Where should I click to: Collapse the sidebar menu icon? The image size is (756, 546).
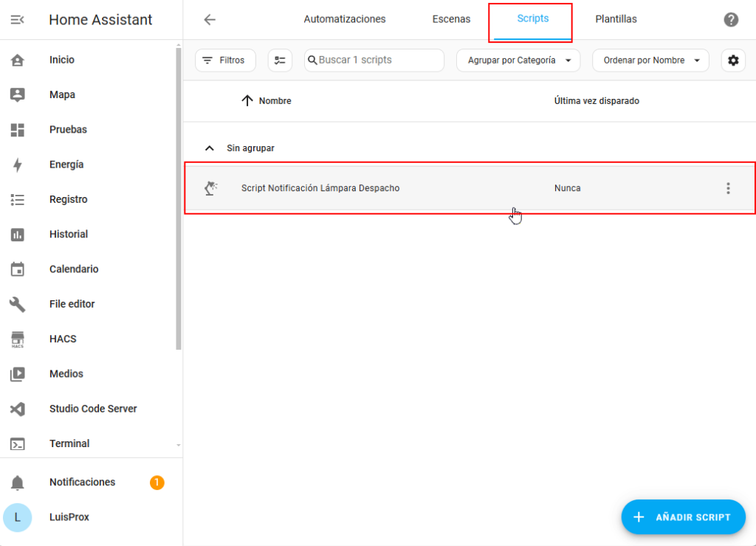(x=18, y=20)
